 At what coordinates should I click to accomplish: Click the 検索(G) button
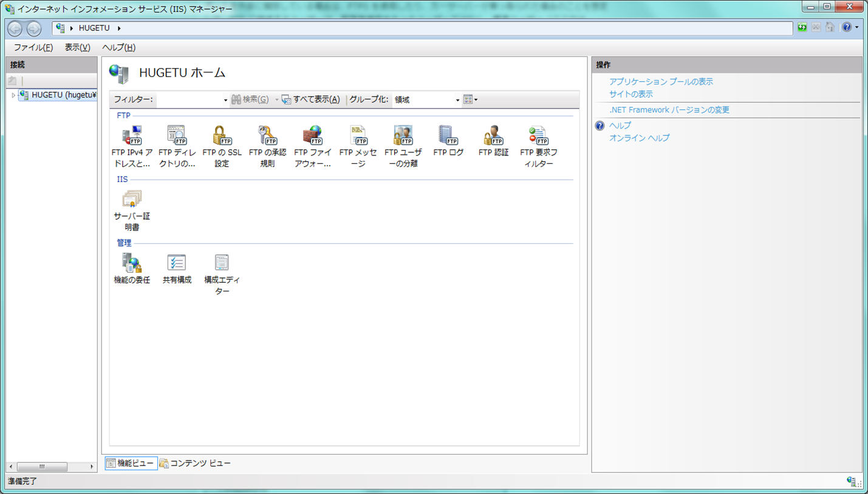[x=250, y=100]
